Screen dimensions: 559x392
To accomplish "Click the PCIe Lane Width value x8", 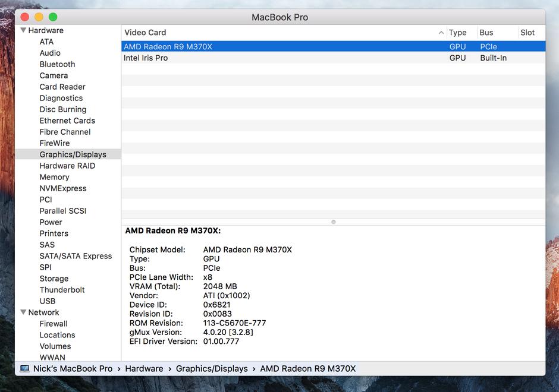I will click(208, 277).
